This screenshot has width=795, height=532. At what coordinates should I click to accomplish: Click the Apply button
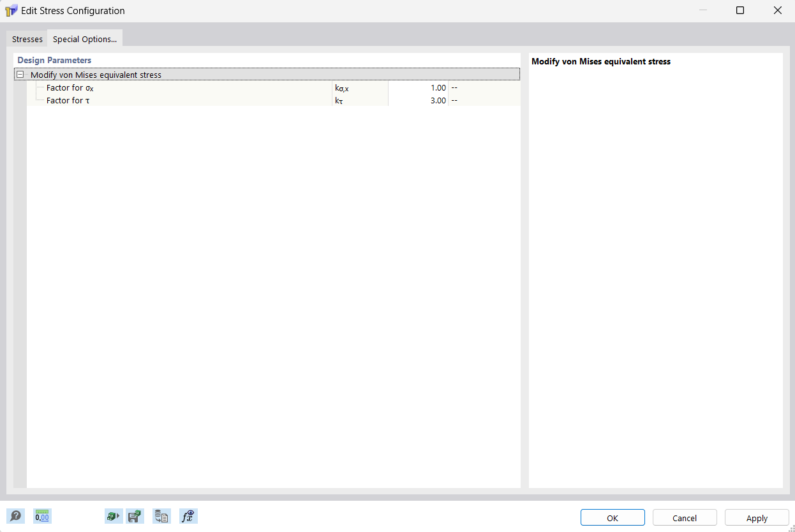pos(757,517)
